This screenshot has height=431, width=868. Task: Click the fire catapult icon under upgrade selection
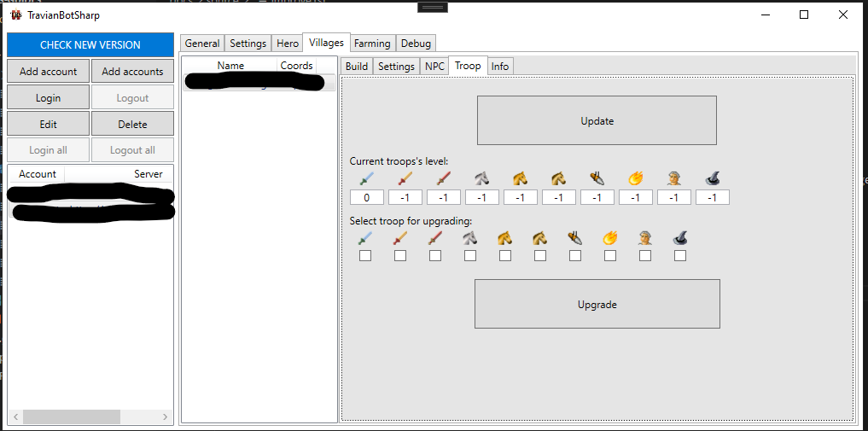[610, 238]
